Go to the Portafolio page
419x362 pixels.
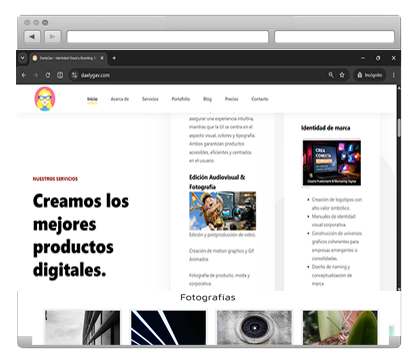tap(181, 99)
